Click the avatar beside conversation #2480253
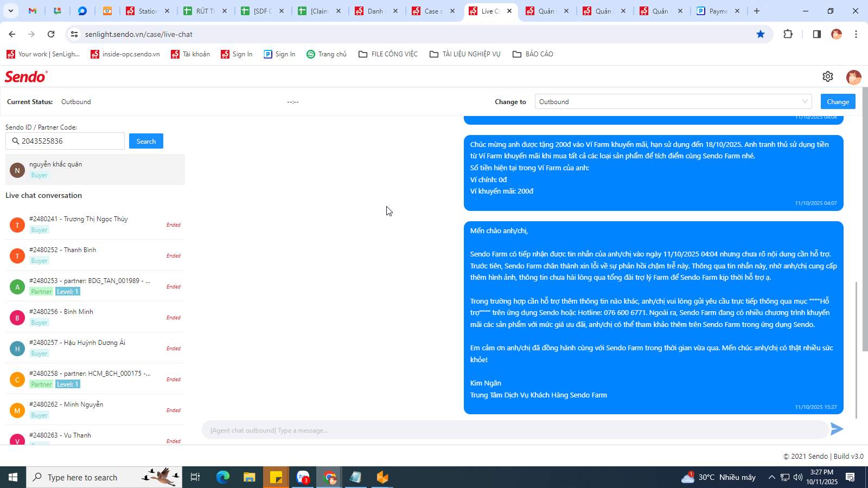868x488 pixels. (x=17, y=287)
